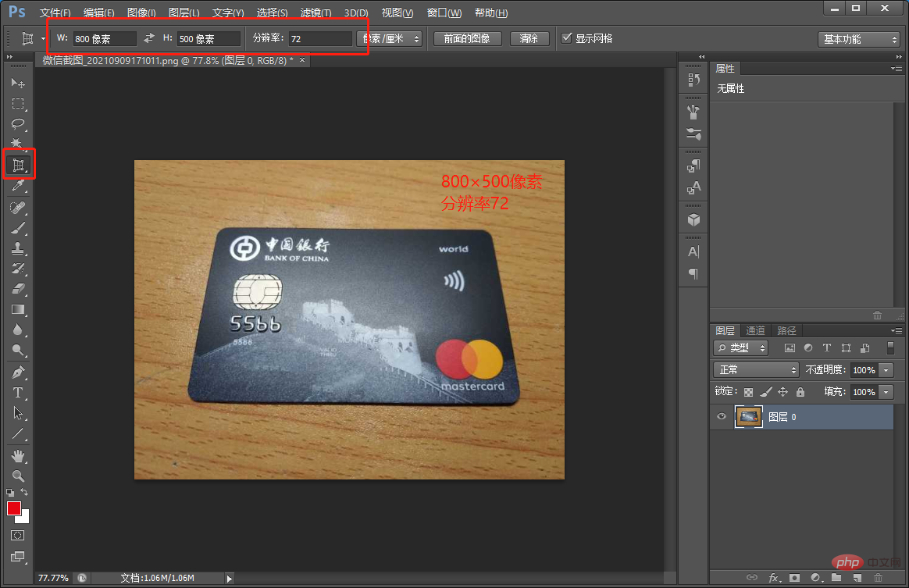909x588 pixels.
Task: Select the Perspective Crop tool in the toolbox
Action: (19, 166)
